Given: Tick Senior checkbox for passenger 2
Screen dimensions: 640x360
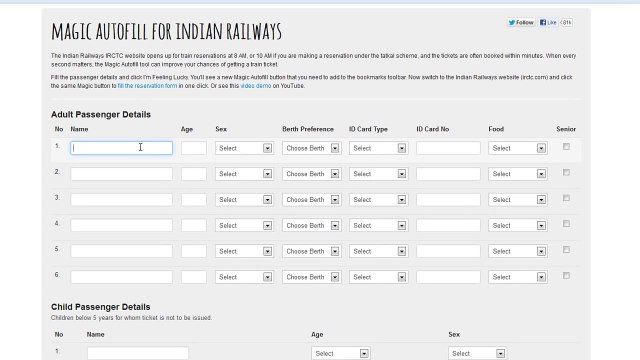Looking at the screenshot, I should pyautogui.click(x=566, y=172).
